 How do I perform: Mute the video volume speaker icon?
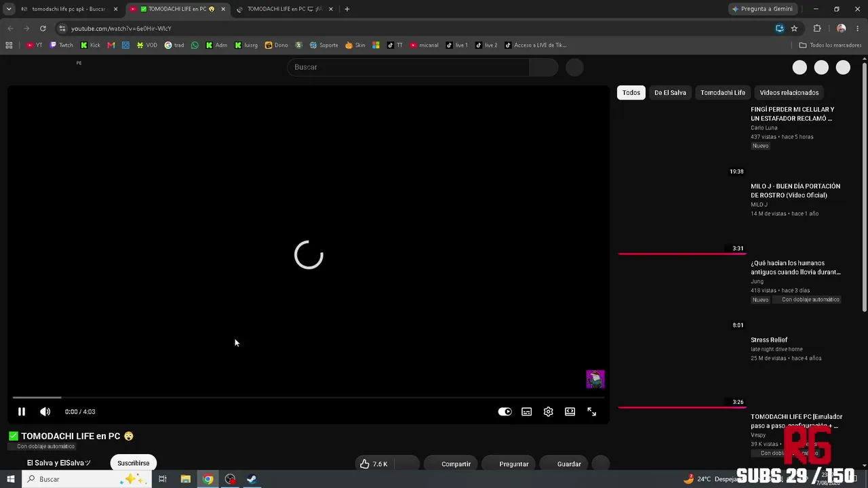click(x=45, y=411)
